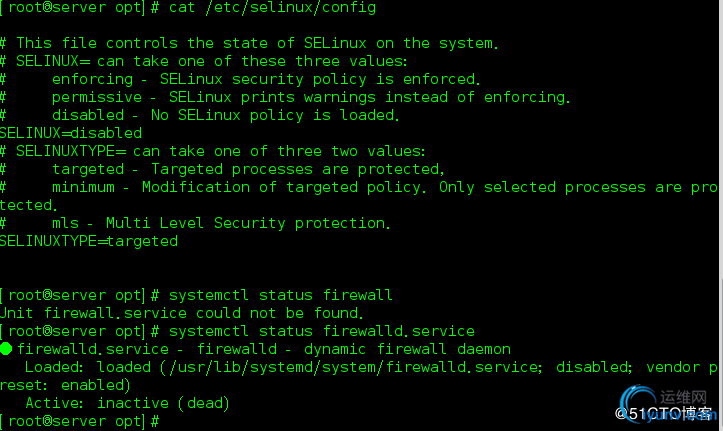Click the 51CTO watermark logo
The height and width of the screenshot is (431, 723).
tap(667, 405)
